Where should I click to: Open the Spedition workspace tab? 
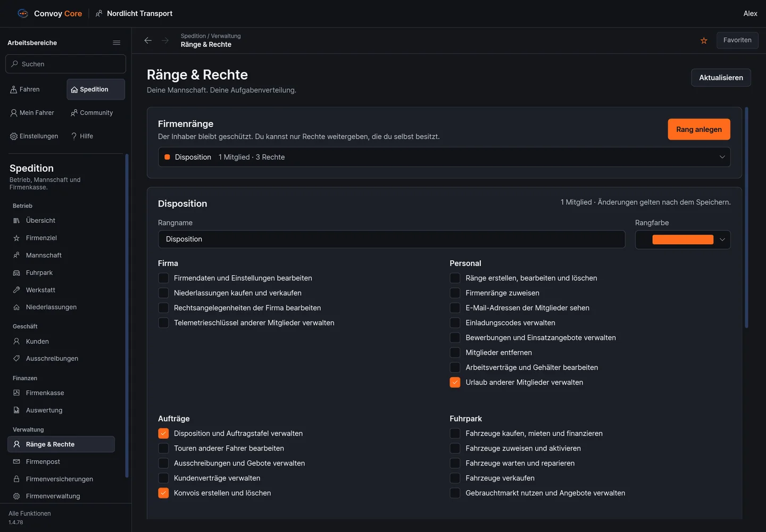click(x=96, y=89)
